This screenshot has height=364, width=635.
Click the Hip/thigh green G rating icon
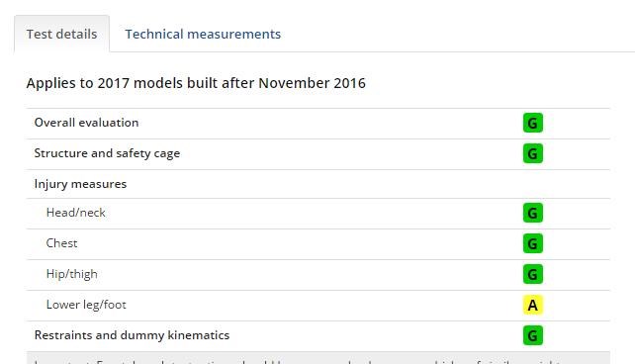tap(532, 274)
